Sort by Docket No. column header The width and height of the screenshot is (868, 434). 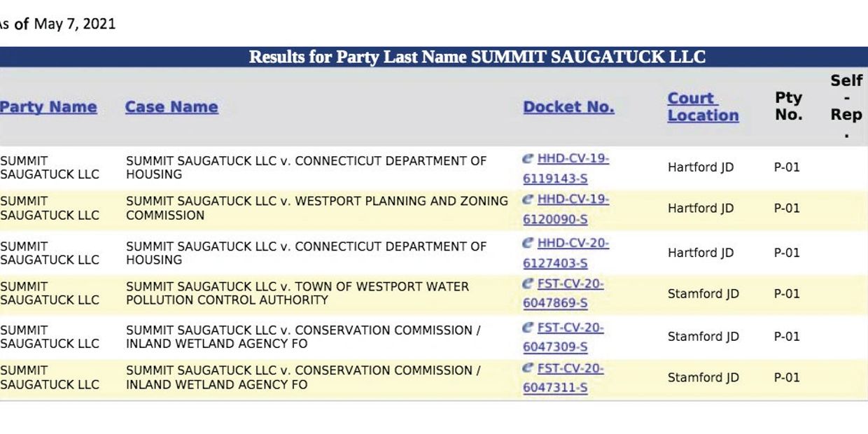click(x=568, y=107)
